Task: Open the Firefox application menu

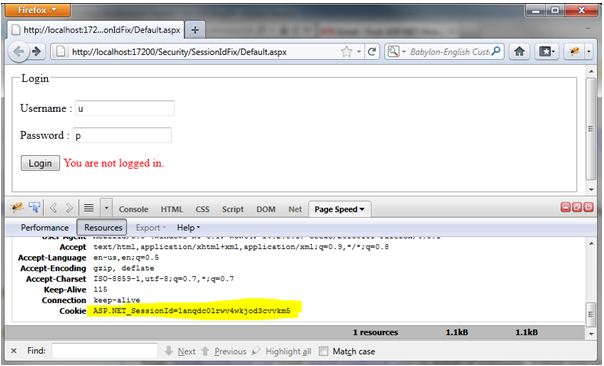Action: tap(37, 10)
